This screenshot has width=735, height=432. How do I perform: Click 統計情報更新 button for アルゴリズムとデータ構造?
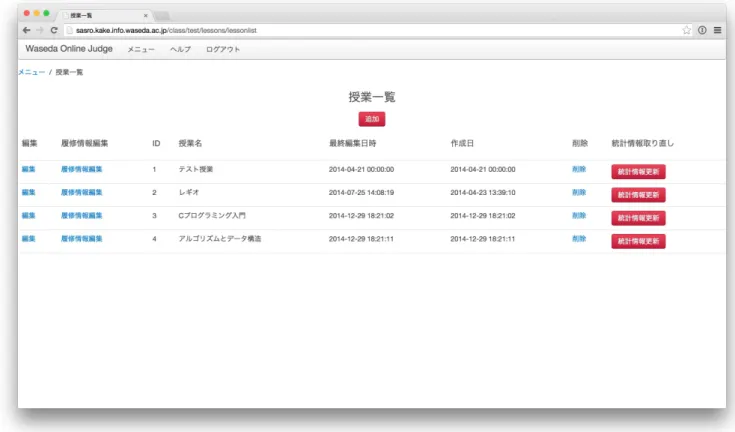pos(638,241)
